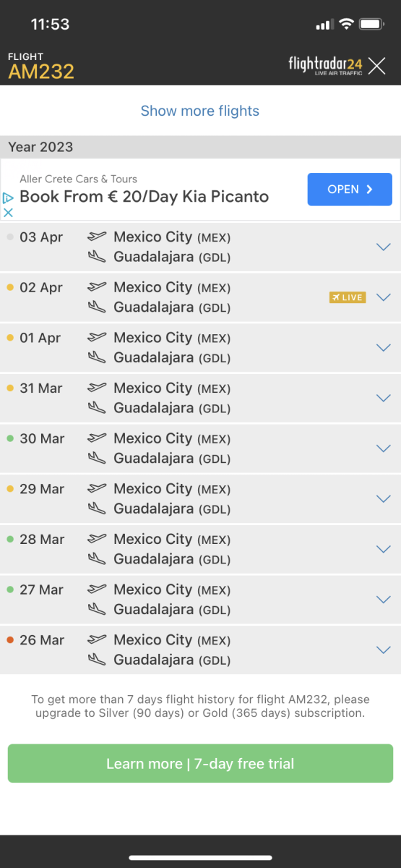The height and width of the screenshot is (868, 401).
Task: Tap the OPEN ad button
Action: point(350,190)
